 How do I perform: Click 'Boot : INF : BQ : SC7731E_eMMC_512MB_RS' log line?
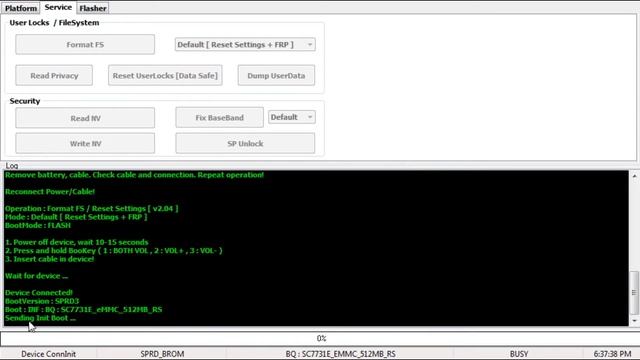click(83, 309)
